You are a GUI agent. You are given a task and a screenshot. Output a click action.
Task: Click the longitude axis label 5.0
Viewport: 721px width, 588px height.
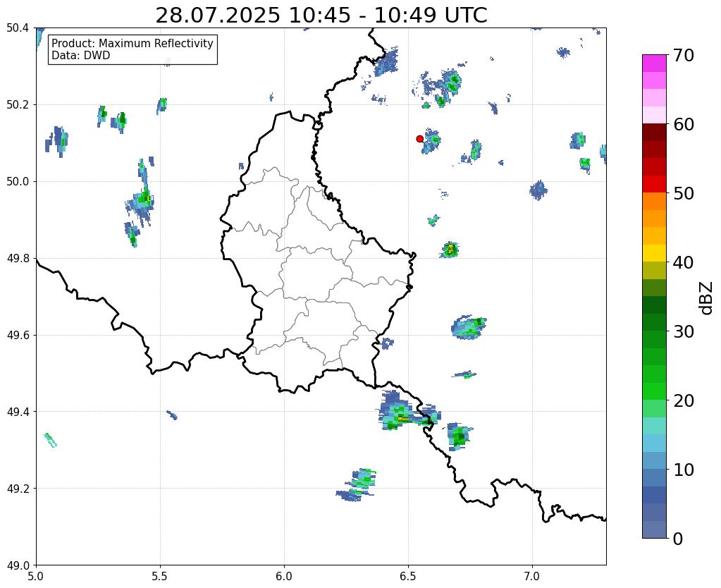[36, 576]
